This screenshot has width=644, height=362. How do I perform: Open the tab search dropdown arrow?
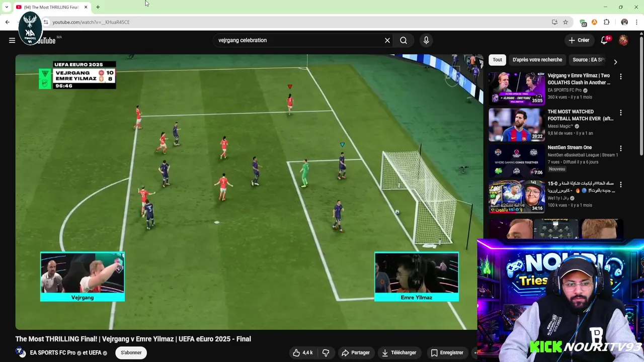pos(7,7)
